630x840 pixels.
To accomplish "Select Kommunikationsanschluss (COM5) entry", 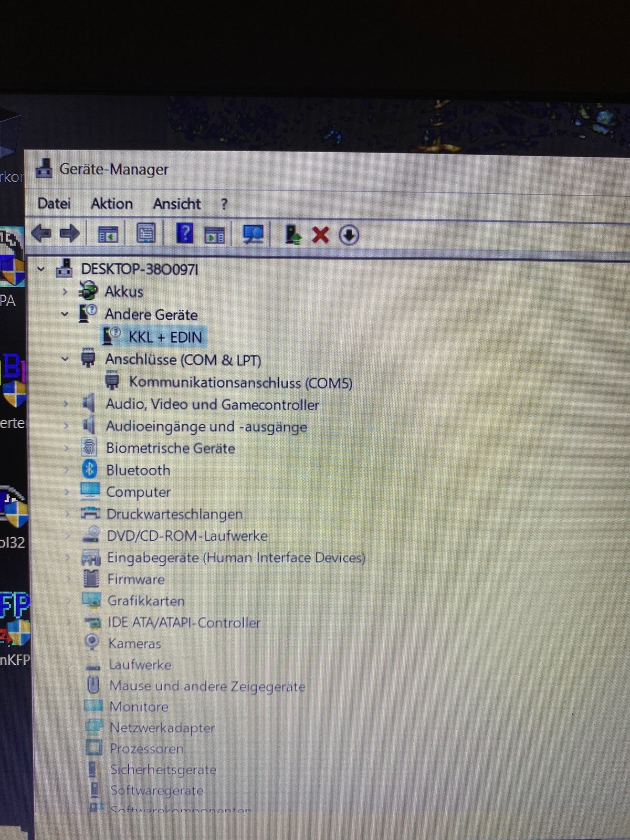I will 240,382.
